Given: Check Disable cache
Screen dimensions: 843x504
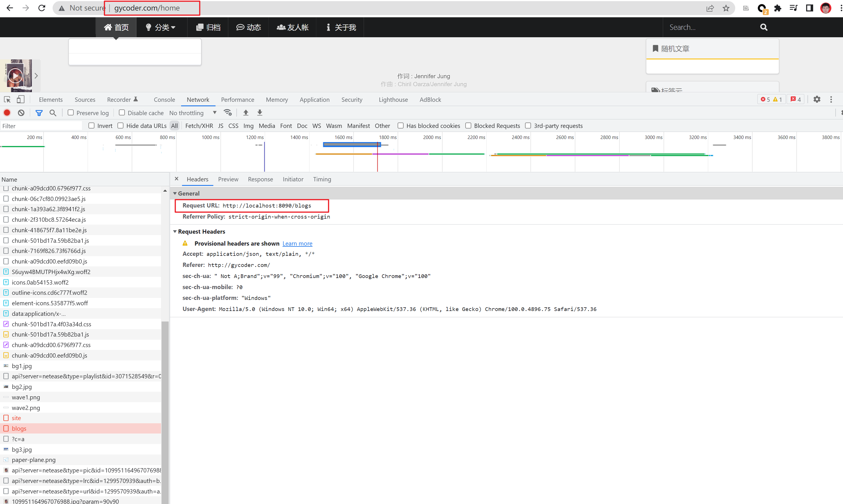Looking at the screenshot, I should pyautogui.click(x=121, y=112).
